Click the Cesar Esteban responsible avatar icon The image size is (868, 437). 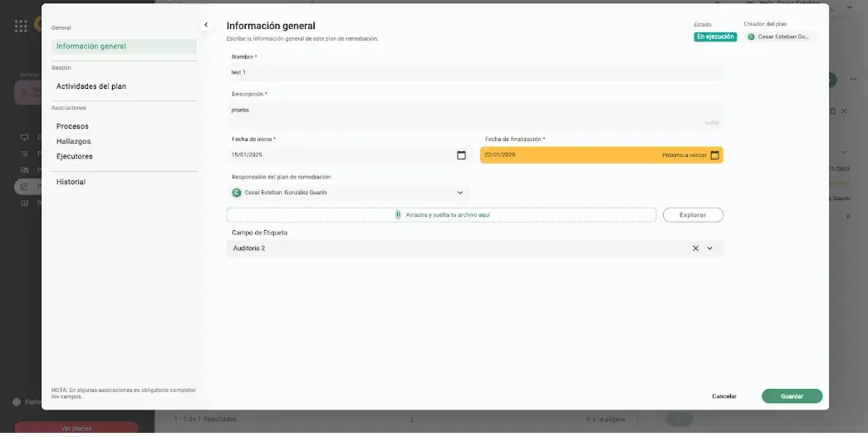click(237, 193)
